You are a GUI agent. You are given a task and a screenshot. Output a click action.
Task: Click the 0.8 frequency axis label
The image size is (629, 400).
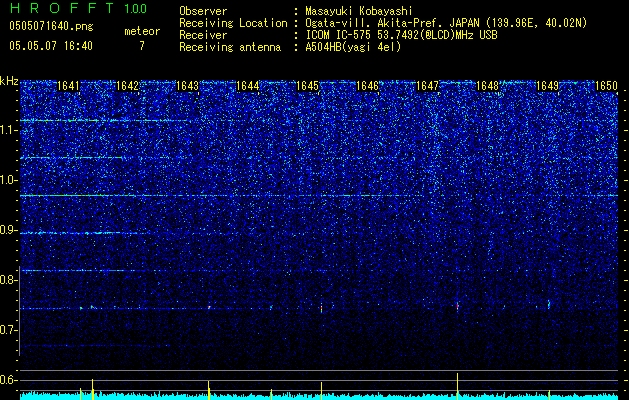[7, 280]
